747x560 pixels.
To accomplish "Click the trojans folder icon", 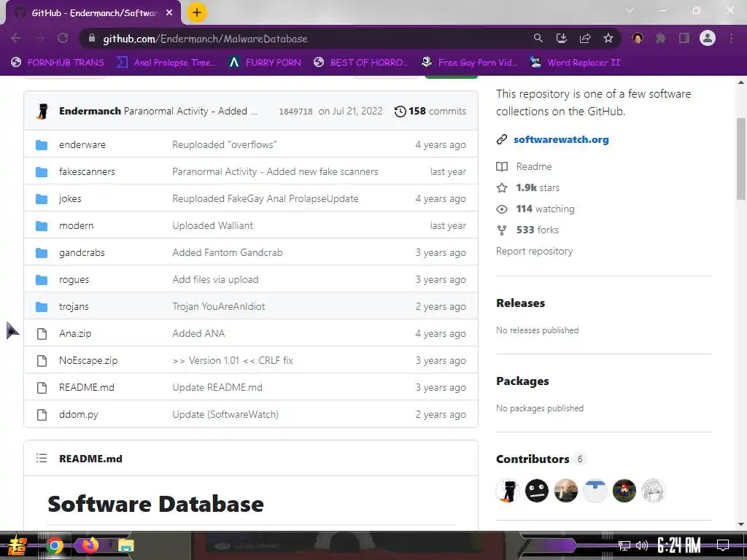I will [42, 307].
